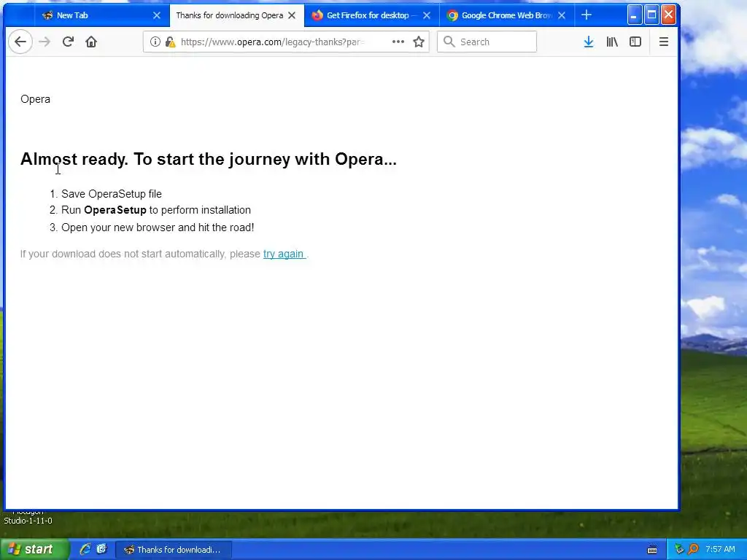Viewport: 747px width, 560px height.
Task: Go back to the previous page
Action: point(20,42)
